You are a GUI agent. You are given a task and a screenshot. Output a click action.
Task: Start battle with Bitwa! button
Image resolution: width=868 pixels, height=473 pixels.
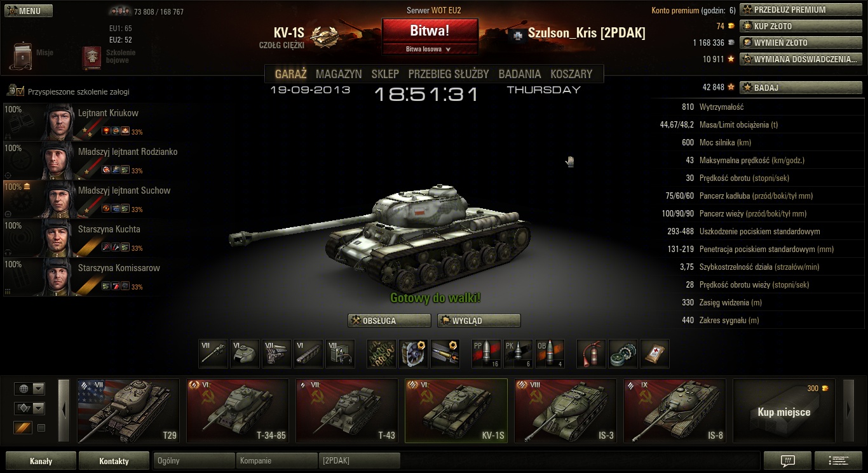pyautogui.click(x=430, y=30)
